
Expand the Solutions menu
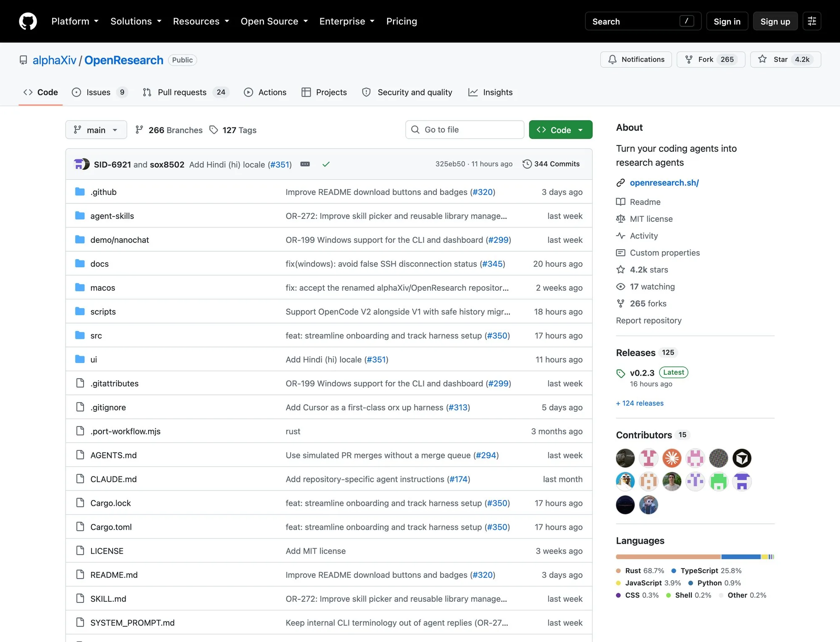tap(136, 21)
